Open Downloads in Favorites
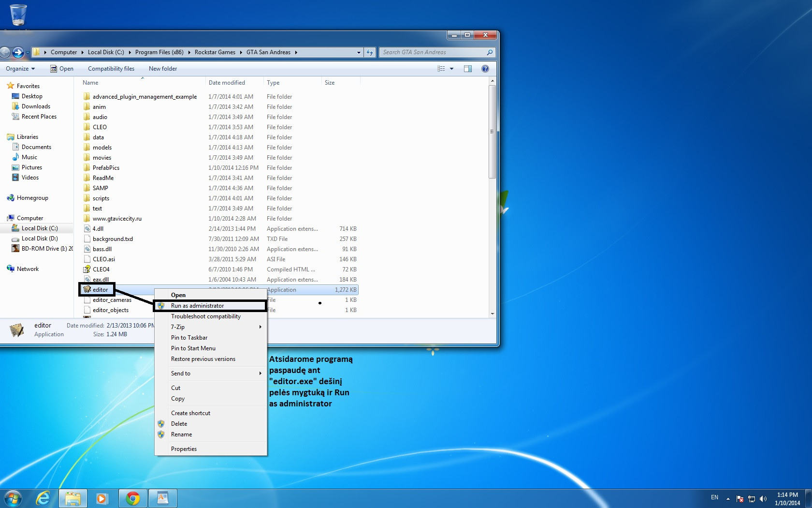 [36, 106]
